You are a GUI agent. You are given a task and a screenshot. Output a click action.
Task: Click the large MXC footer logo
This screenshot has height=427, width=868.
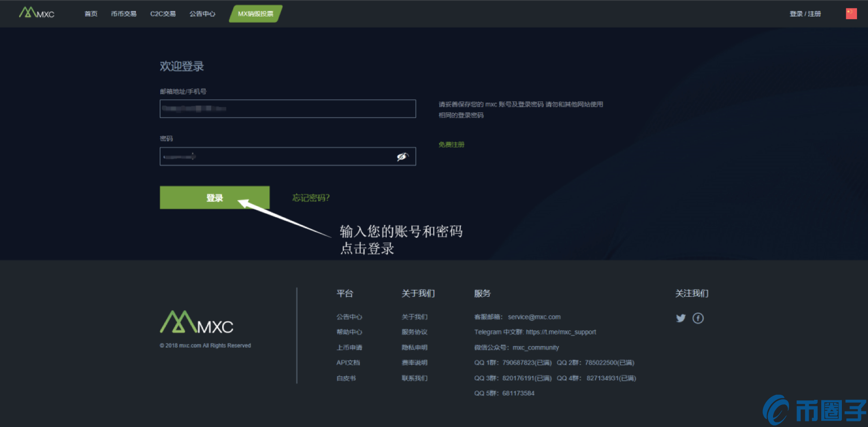[x=197, y=322]
